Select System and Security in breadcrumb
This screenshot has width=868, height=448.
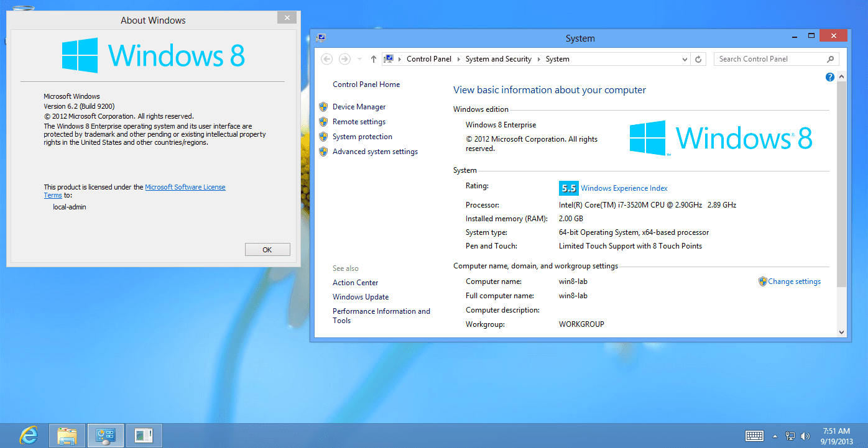click(x=498, y=59)
